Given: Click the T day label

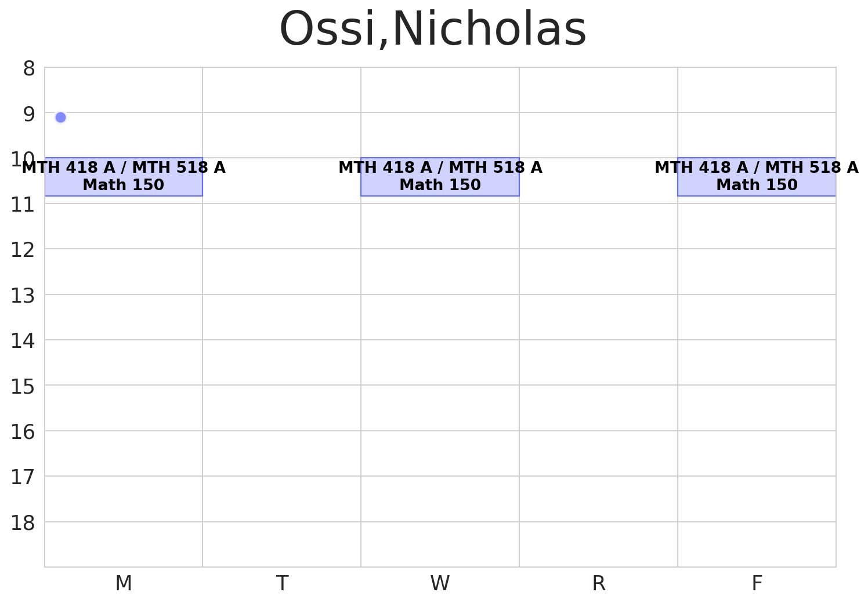Looking at the screenshot, I should (282, 583).
